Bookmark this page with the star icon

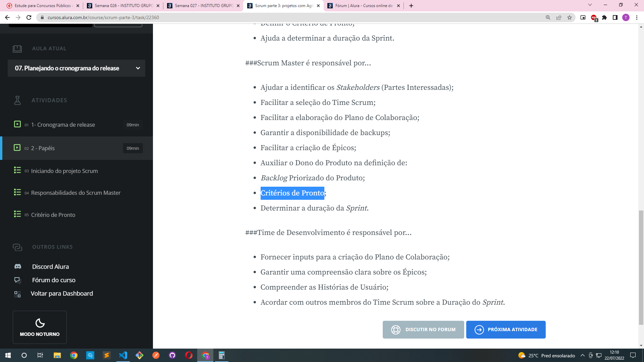pyautogui.click(x=570, y=17)
